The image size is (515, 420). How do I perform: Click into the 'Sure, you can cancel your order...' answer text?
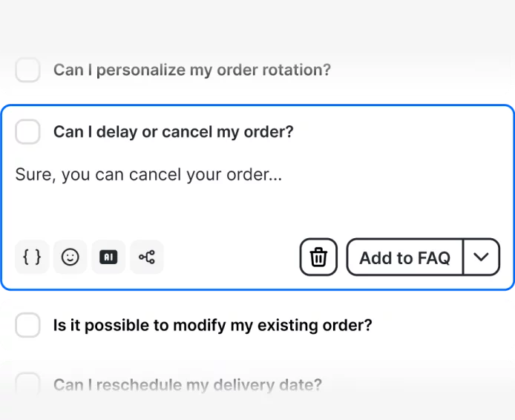point(148,175)
